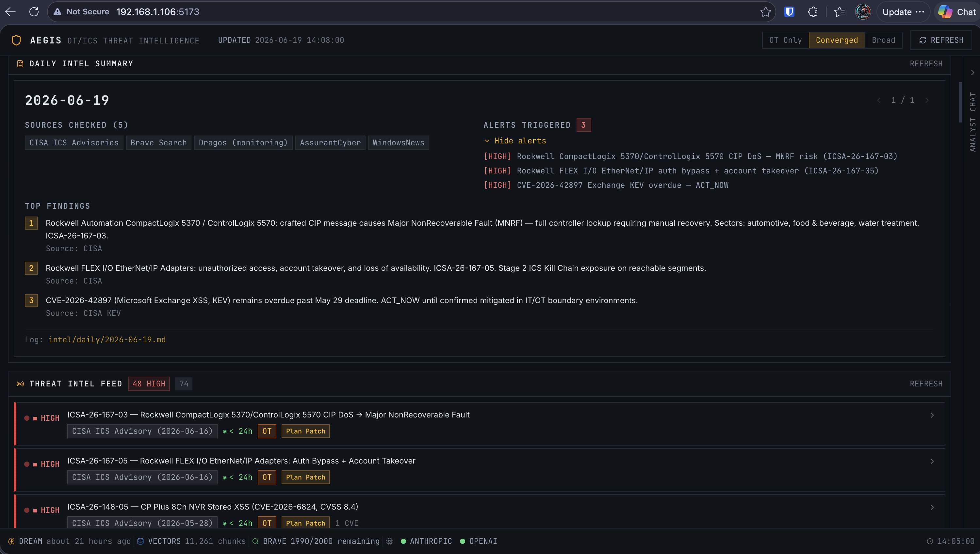Select the Converged view mode

click(x=837, y=40)
